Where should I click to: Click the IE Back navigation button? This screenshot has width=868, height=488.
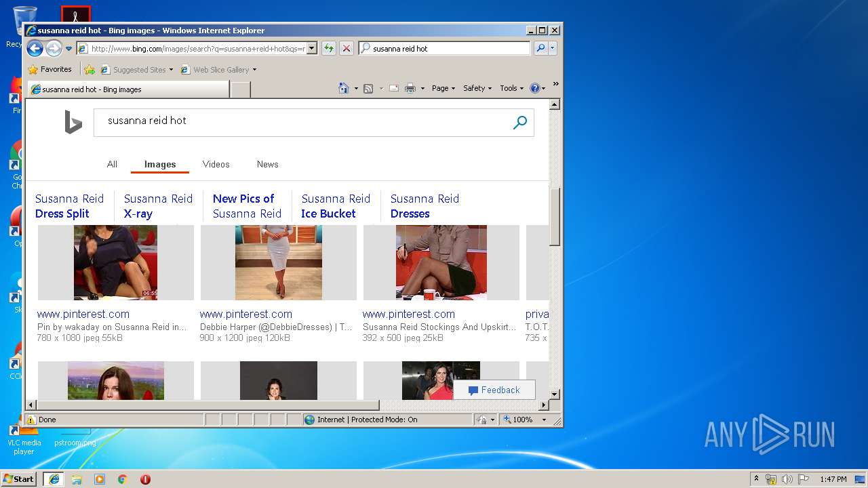[35, 48]
